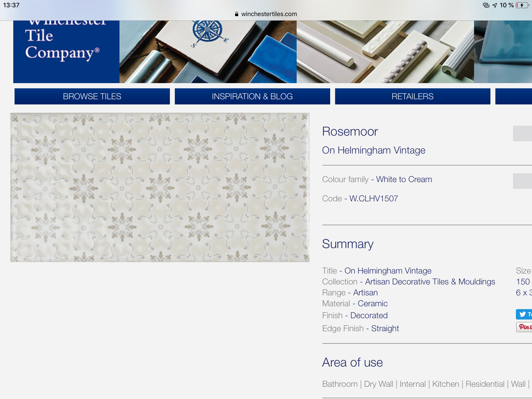This screenshot has height=399, width=532.
Task: Tap the battery charging icon in status bar
Action: [x=522, y=5]
